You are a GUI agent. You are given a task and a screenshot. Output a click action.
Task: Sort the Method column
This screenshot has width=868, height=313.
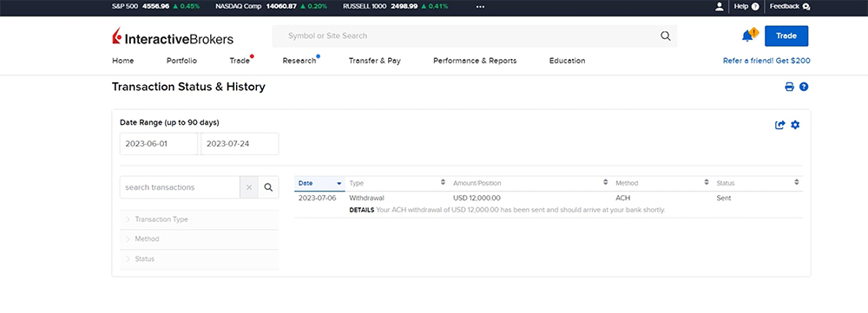[x=707, y=182]
